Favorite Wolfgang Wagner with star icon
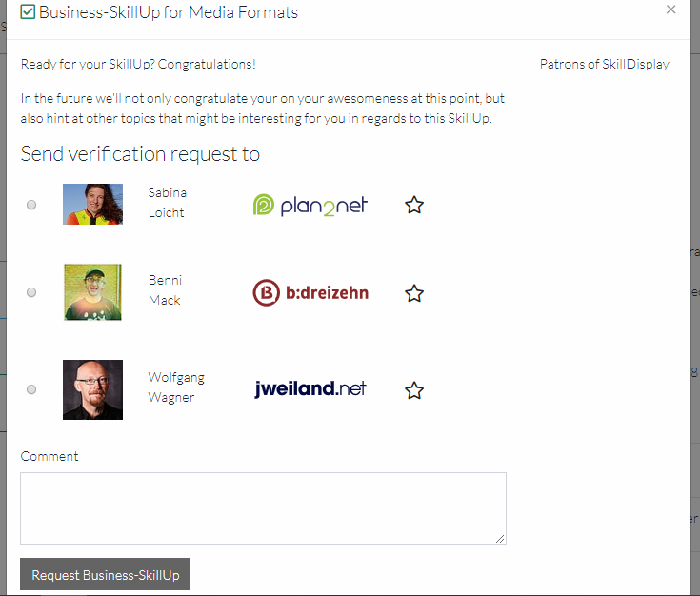 point(413,389)
